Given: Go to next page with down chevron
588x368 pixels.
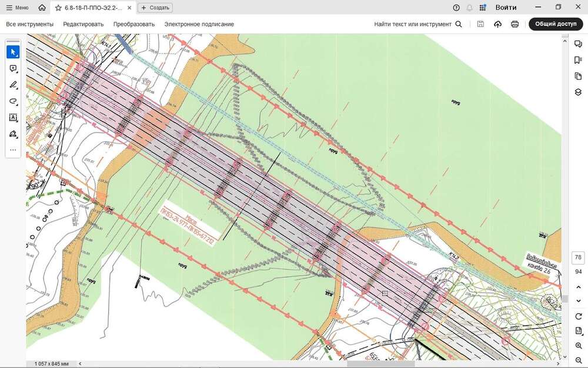Looking at the screenshot, I should [578, 301].
